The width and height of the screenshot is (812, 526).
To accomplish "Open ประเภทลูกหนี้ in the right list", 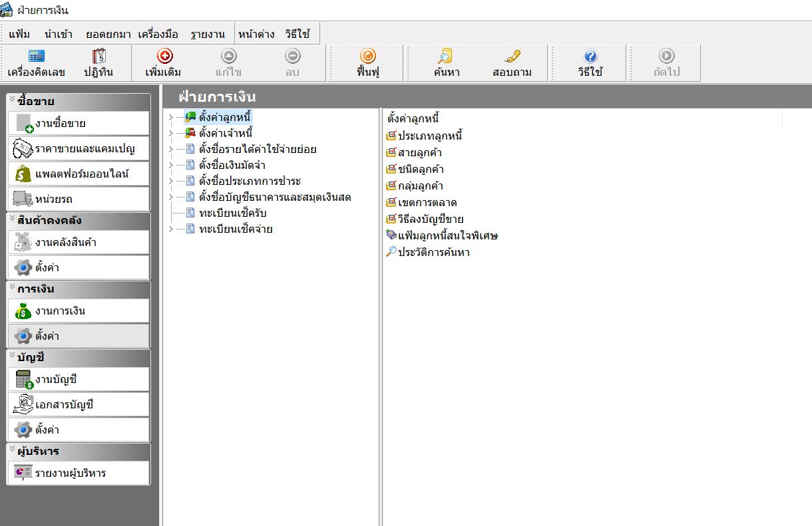I will [429, 136].
